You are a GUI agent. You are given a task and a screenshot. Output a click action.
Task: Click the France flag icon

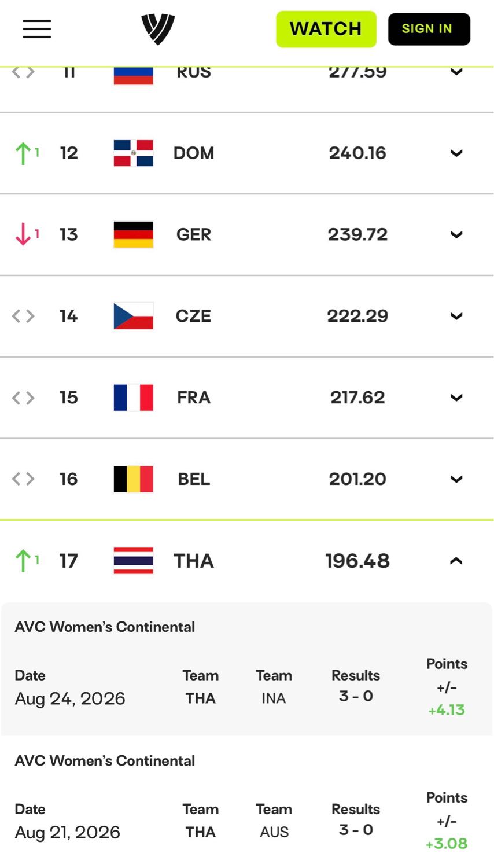tap(134, 398)
